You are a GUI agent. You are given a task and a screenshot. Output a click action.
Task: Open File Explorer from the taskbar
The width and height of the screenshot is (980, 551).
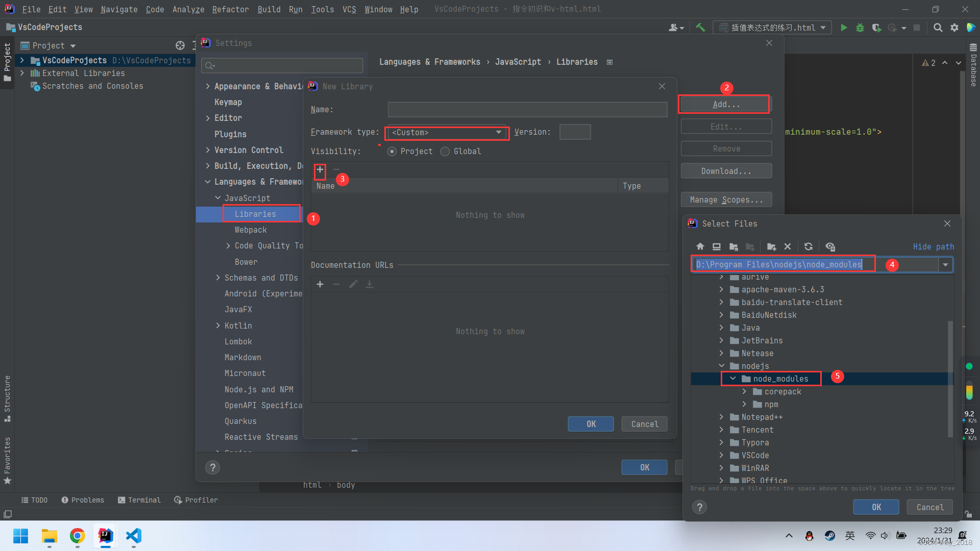pyautogui.click(x=50, y=536)
